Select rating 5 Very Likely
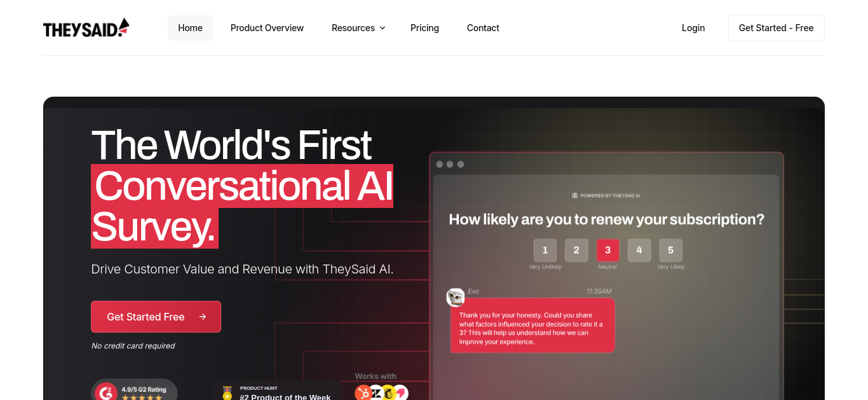 point(670,250)
